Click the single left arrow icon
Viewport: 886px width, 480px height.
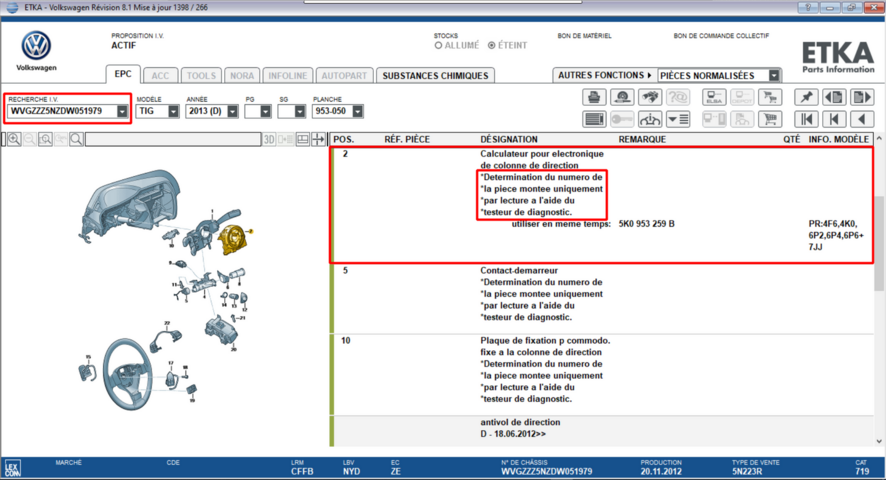click(862, 119)
